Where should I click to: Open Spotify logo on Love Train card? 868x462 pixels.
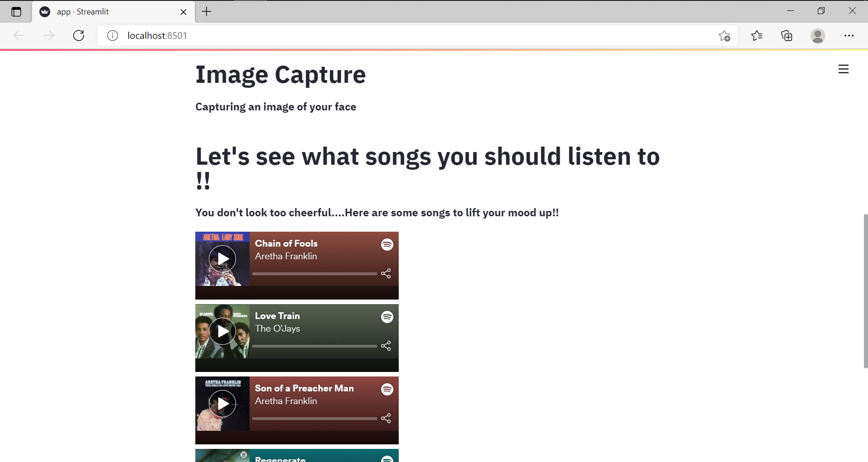point(387,317)
